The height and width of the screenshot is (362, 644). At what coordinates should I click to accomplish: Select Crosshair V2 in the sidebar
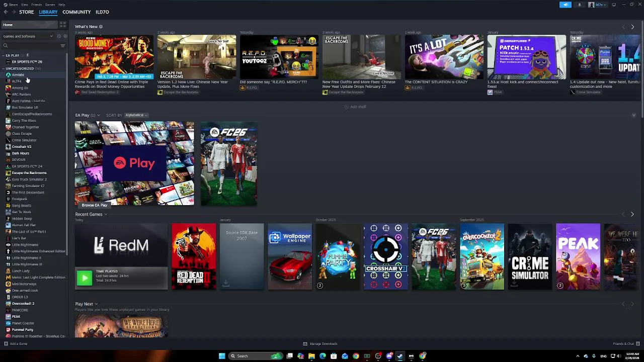(x=22, y=146)
